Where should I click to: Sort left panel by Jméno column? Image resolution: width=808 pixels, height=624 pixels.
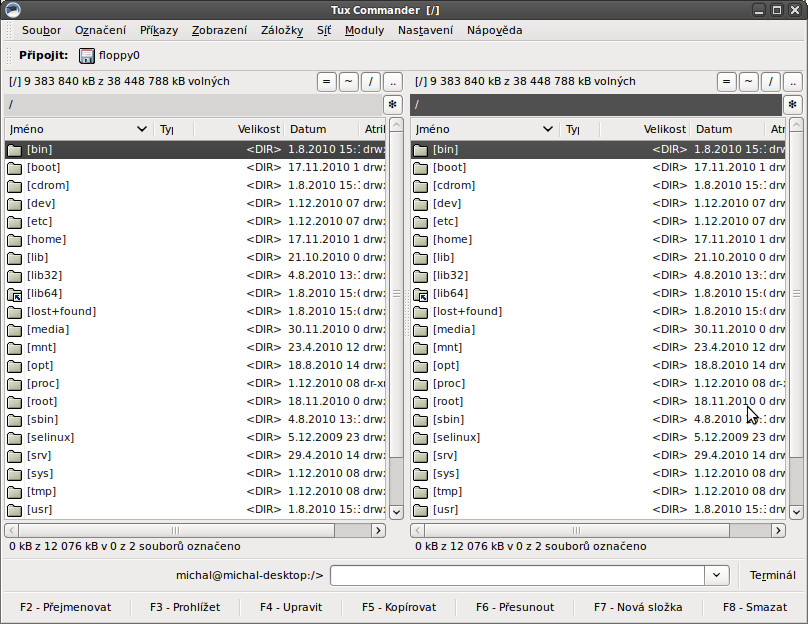79,129
